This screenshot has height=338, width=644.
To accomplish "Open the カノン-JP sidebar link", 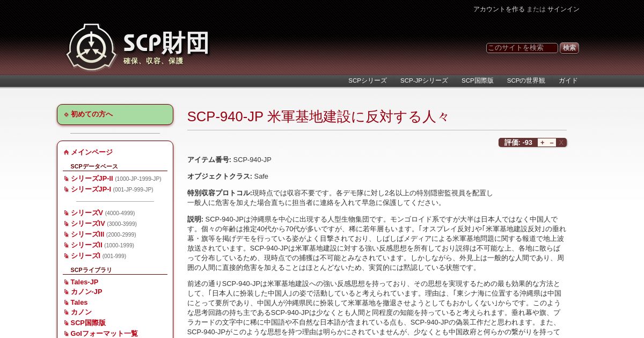I will [86, 292].
